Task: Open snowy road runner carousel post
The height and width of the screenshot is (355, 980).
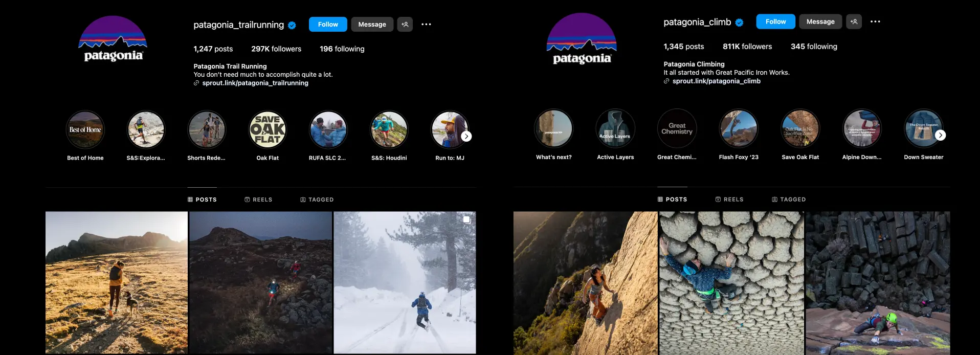Action: coord(405,282)
